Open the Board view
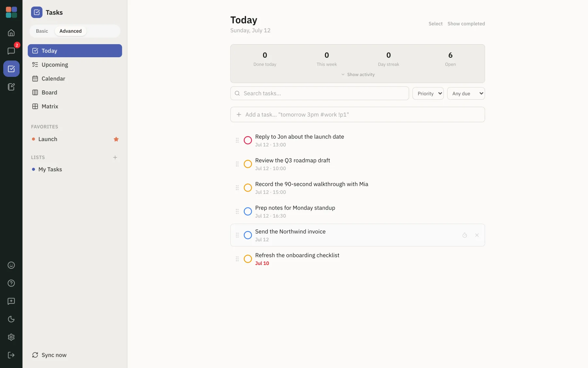This screenshot has width=588, height=368. [75, 93]
